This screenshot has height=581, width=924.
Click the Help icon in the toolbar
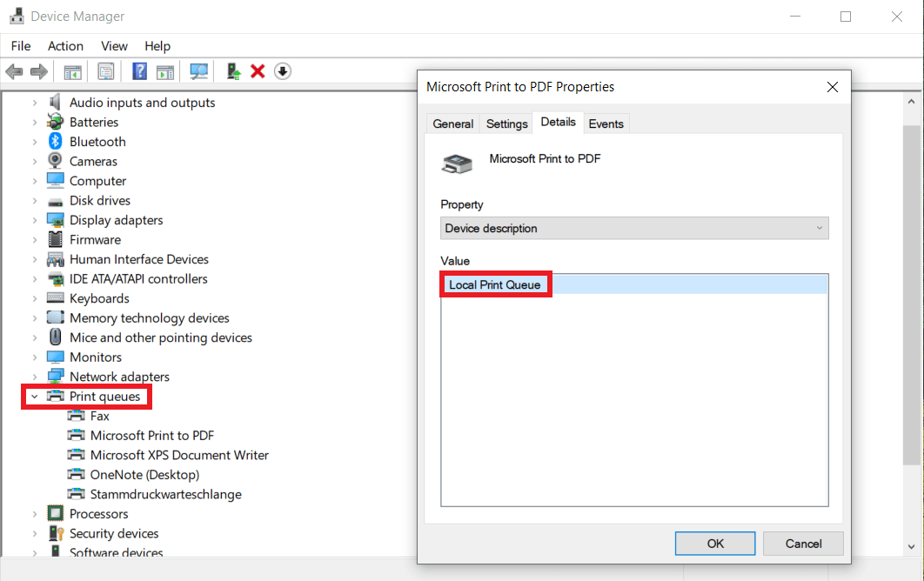139,70
